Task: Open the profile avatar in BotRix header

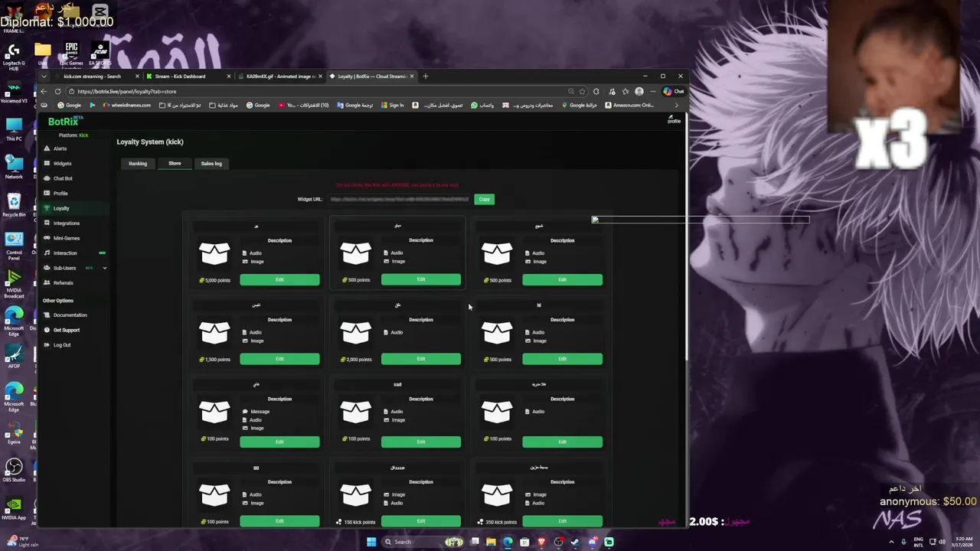Action: point(674,119)
